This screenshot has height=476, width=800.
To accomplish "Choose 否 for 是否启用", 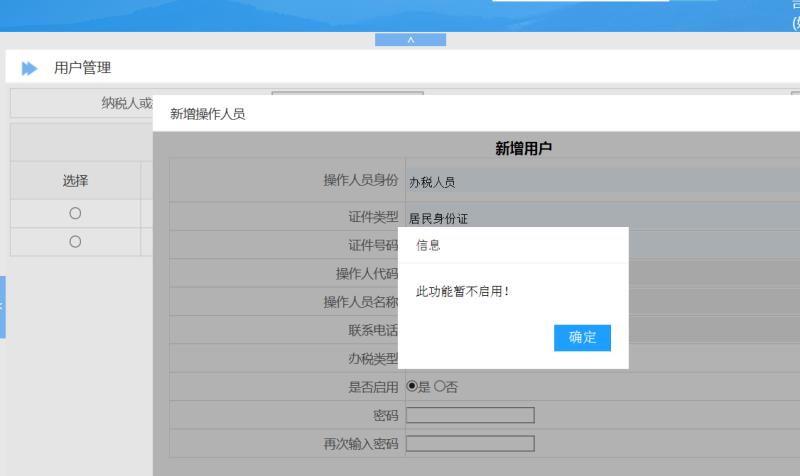I will pos(439,386).
